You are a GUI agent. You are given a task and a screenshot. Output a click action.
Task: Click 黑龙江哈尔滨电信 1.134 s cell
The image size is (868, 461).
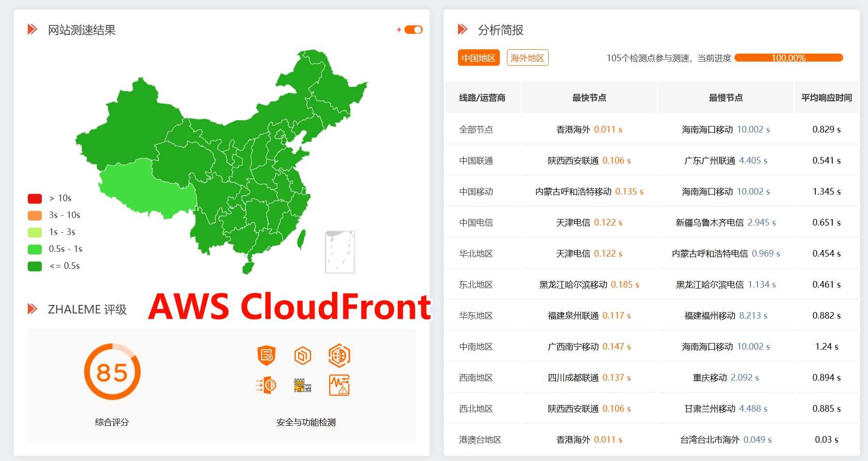coord(726,284)
